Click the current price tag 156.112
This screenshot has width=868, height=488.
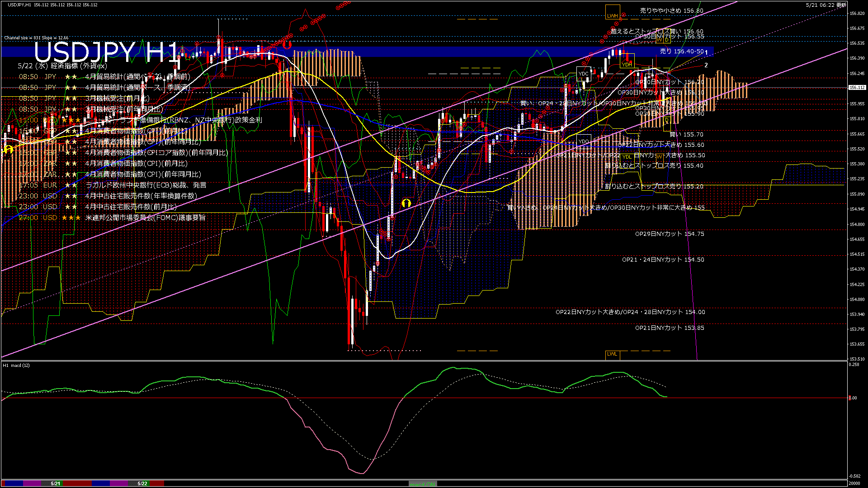point(857,88)
